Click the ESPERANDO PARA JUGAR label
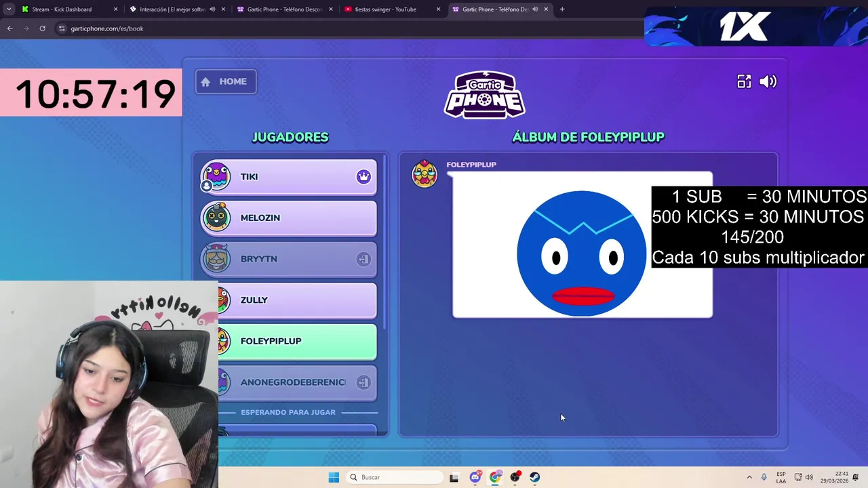 [288, 412]
